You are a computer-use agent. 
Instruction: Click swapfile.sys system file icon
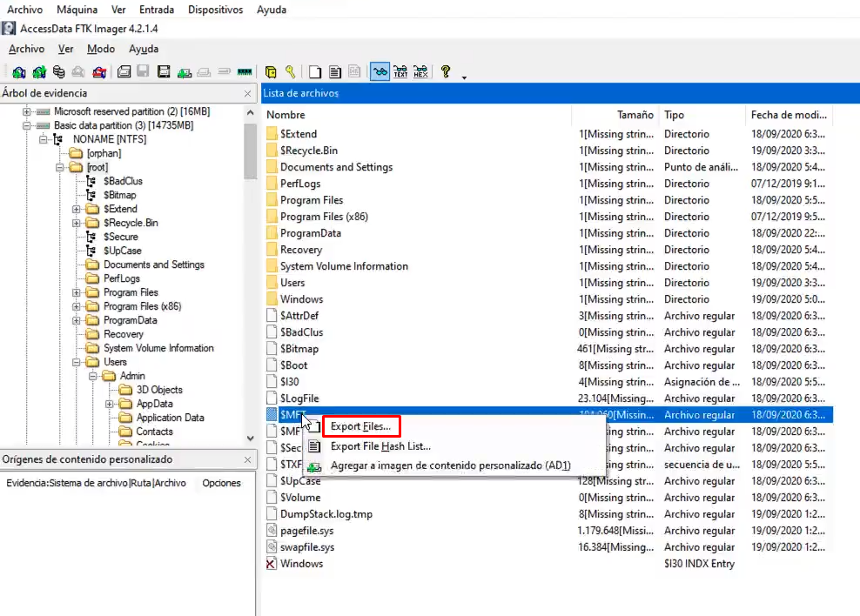272,546
